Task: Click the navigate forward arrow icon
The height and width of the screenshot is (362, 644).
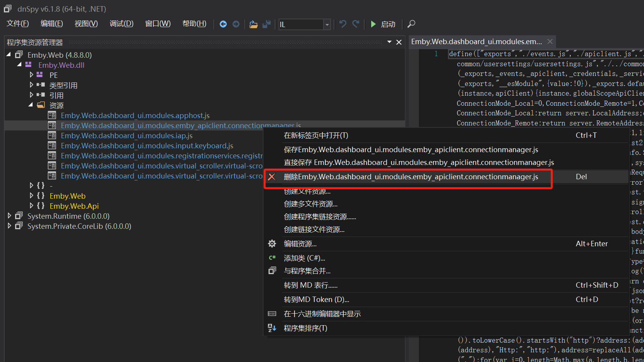Action: pos(236,24)
